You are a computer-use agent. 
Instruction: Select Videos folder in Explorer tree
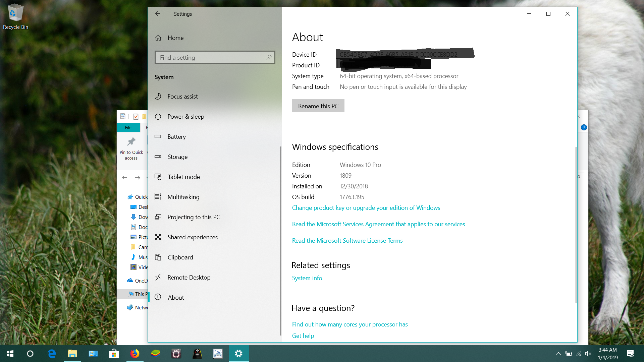[x=139, y=267]
